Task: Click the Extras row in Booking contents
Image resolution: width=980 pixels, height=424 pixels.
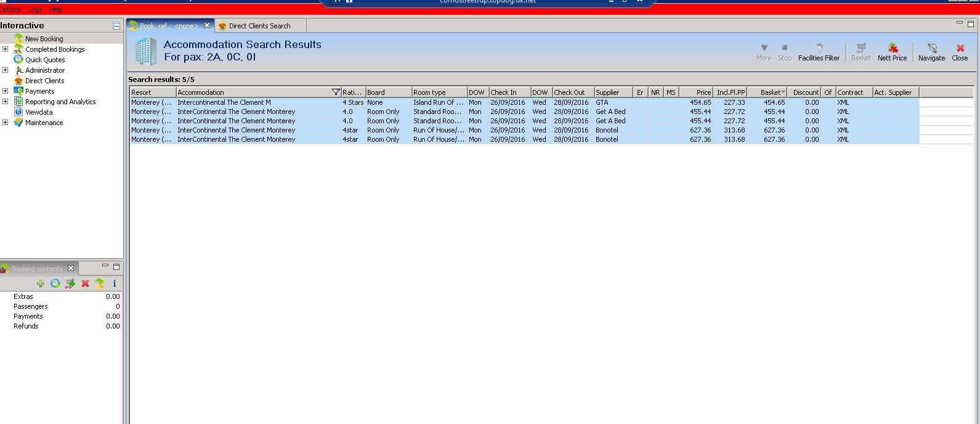Action: [61, 296]
